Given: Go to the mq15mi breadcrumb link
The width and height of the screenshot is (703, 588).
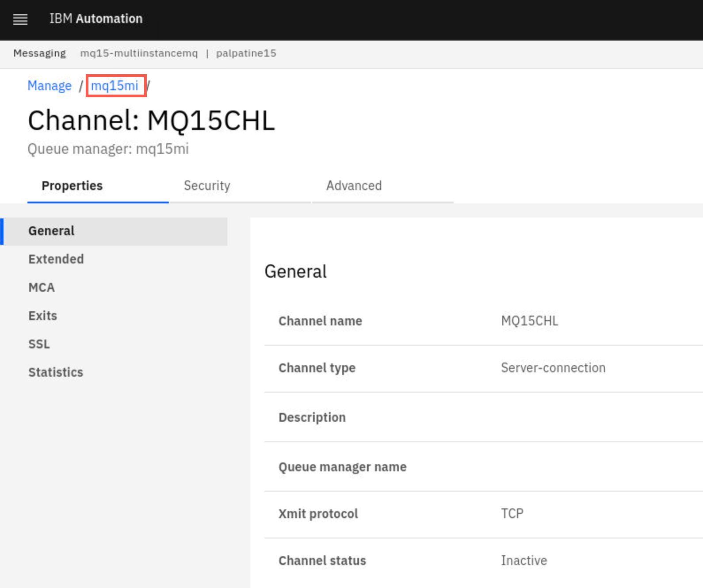Looking at the screenshot, I should (x=115, y=86).
